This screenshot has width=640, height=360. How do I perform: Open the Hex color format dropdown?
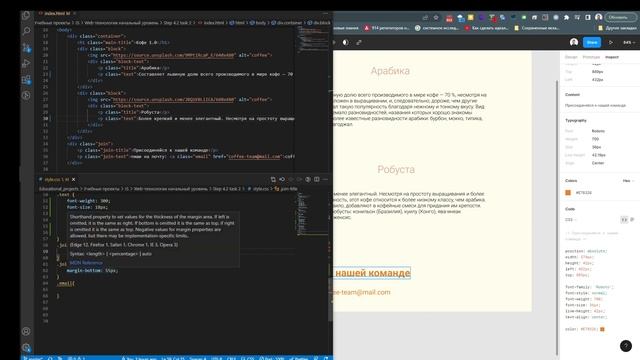[629, 180]
